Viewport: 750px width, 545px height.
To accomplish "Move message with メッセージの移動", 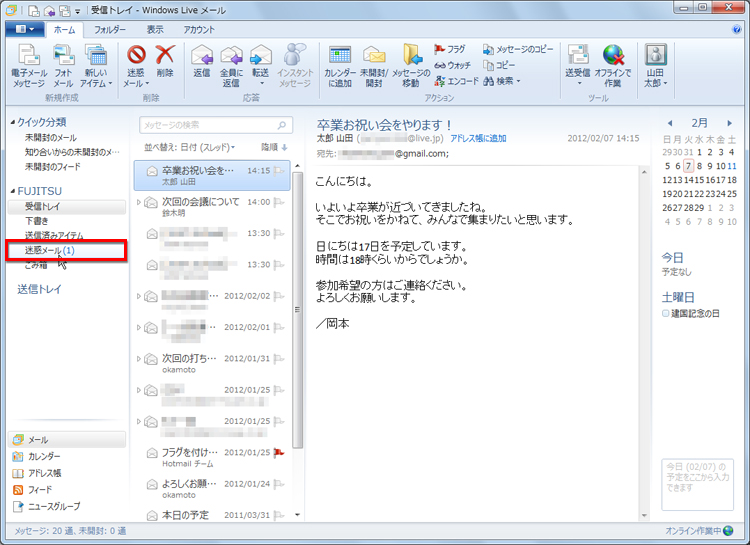I will coord(411,66).
